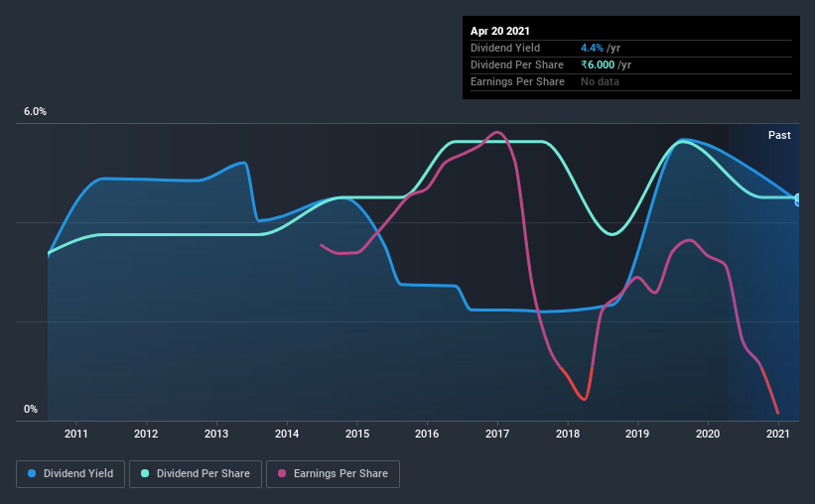The height and width of the screenshot is (504, 815).
Task: Click the 0% y-axis label
Action: pyautogui.click(x=31, y=409)
